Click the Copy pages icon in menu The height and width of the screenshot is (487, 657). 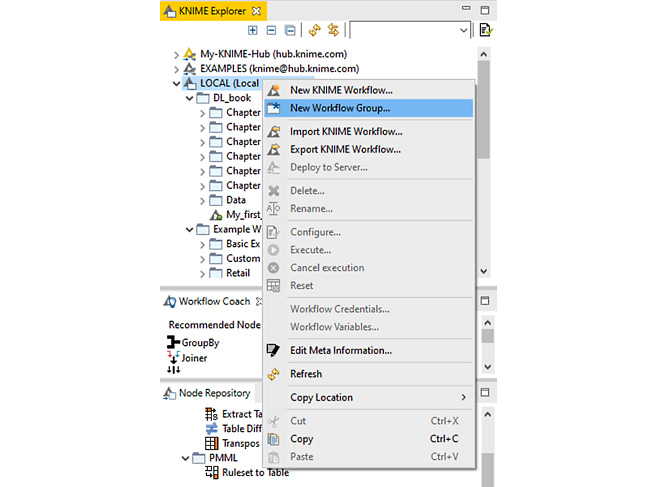click(273, 439)
